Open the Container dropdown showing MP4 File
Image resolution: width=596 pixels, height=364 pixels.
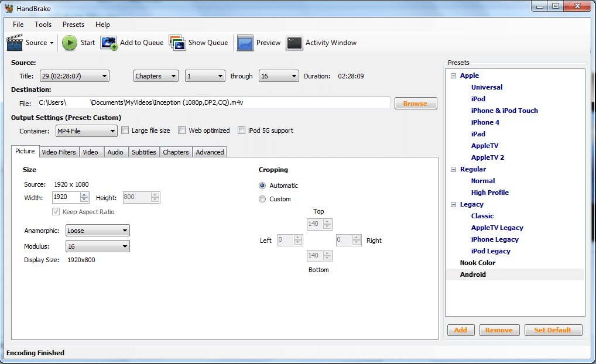point(86,131)
